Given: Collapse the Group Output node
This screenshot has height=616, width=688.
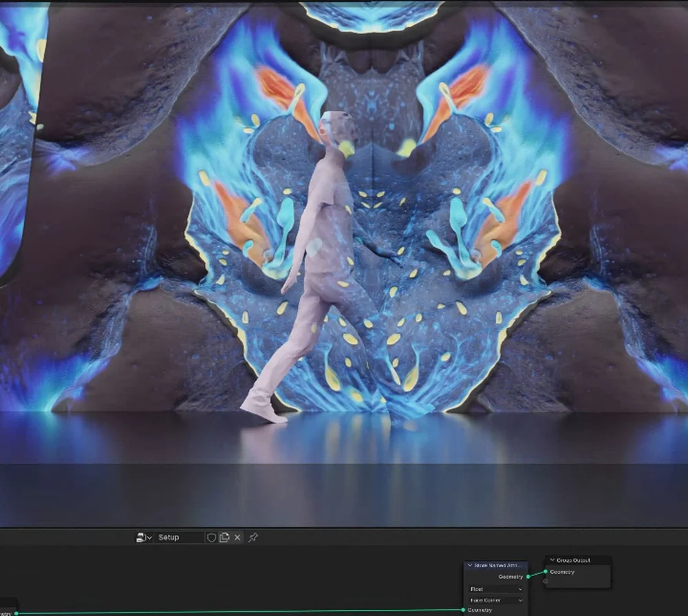Looking at the screenshot, I should coord(552,561).
